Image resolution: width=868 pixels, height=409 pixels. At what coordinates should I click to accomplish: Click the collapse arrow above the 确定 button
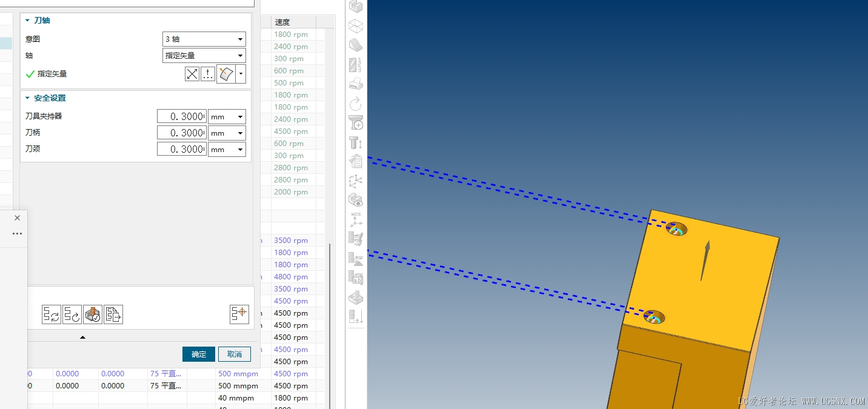(x=83, y=337)
